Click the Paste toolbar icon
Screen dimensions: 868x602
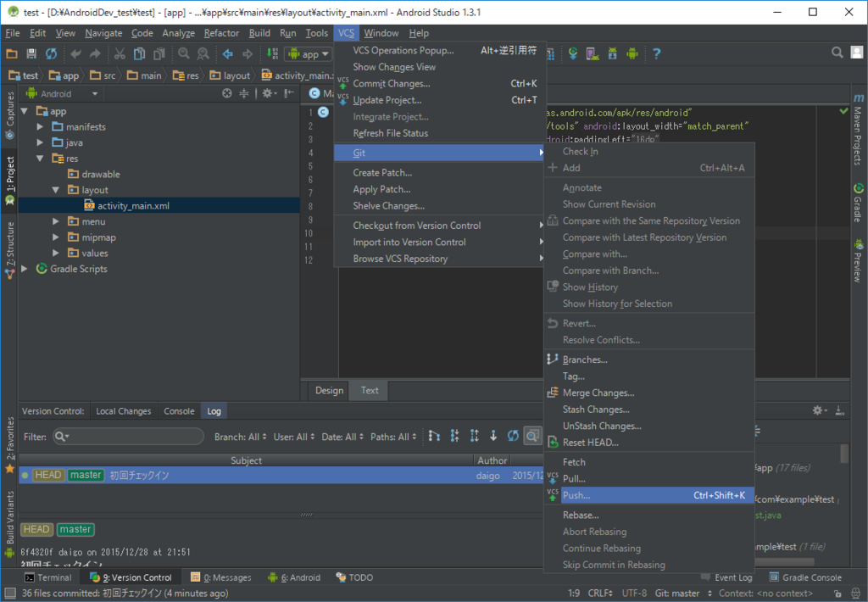point(159,53)
